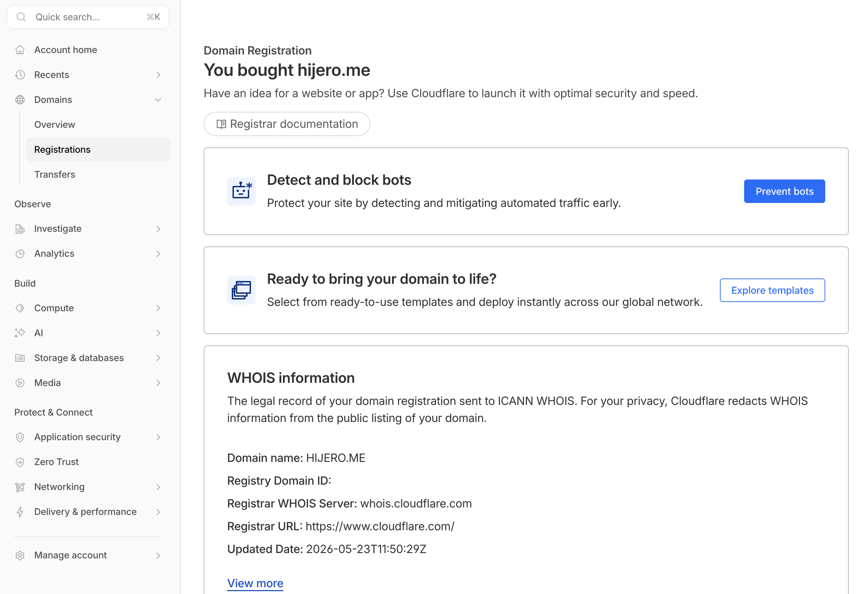
Task: Click the Explore templates button
Action: click(x=772, y=290)
